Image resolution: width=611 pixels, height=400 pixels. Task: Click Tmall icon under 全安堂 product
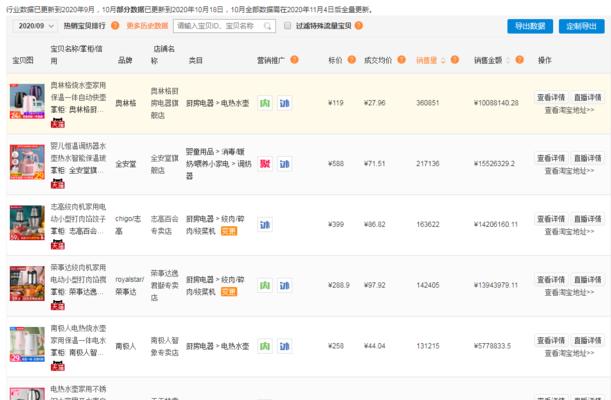[x=58, y=184]
